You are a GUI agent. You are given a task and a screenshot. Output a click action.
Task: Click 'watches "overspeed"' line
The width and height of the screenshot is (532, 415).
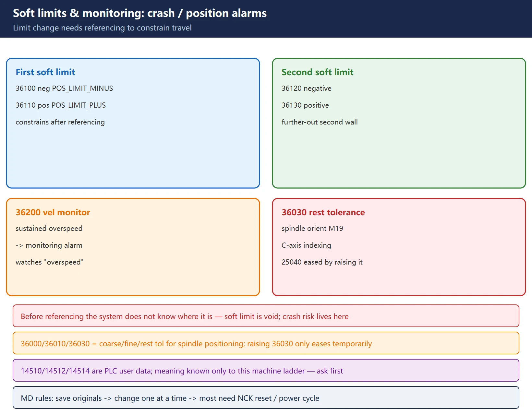pyautogui.click(x=49, y=262)
